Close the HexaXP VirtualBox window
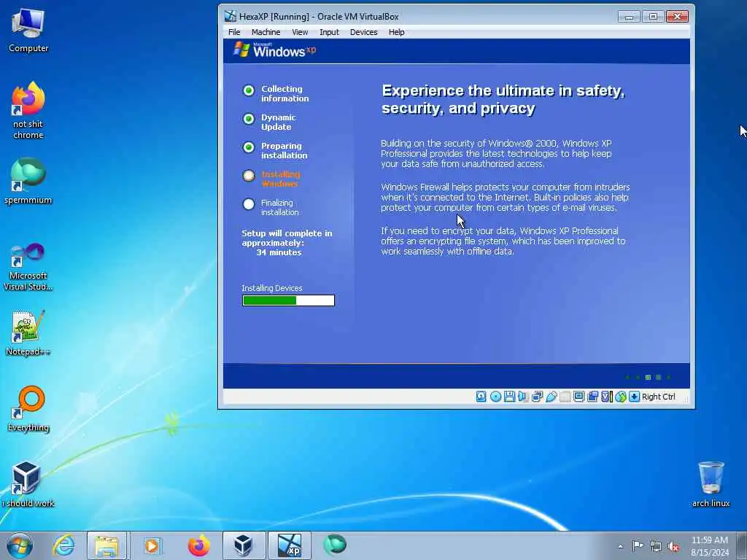Screen dimensions: 747x560 tap(678, 17)
